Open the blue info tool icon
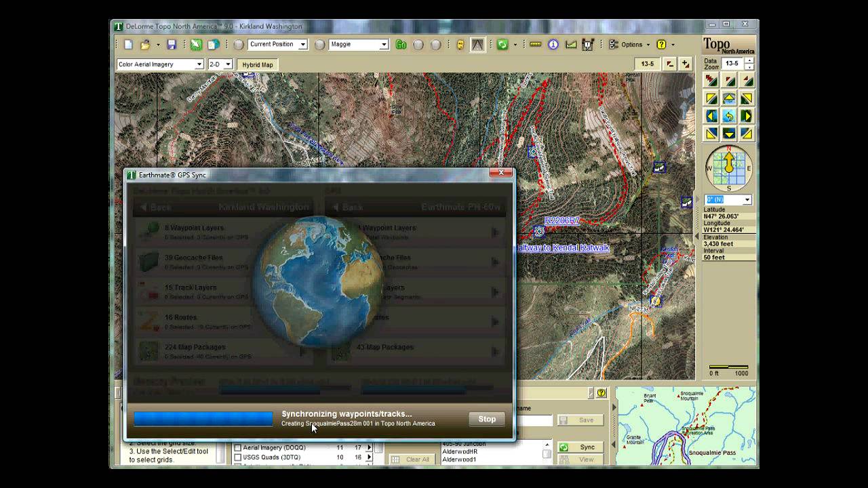This screenshot has height=488, width=868. click(553, 45)
